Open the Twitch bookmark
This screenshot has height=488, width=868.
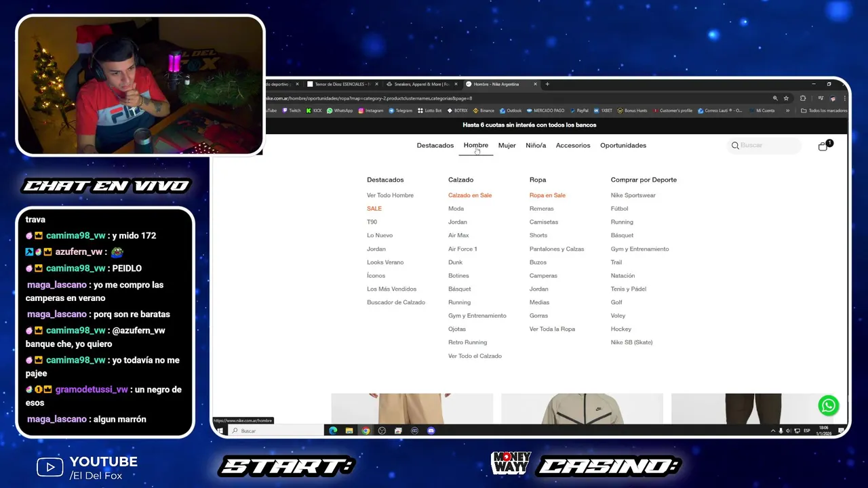[292, 110]
